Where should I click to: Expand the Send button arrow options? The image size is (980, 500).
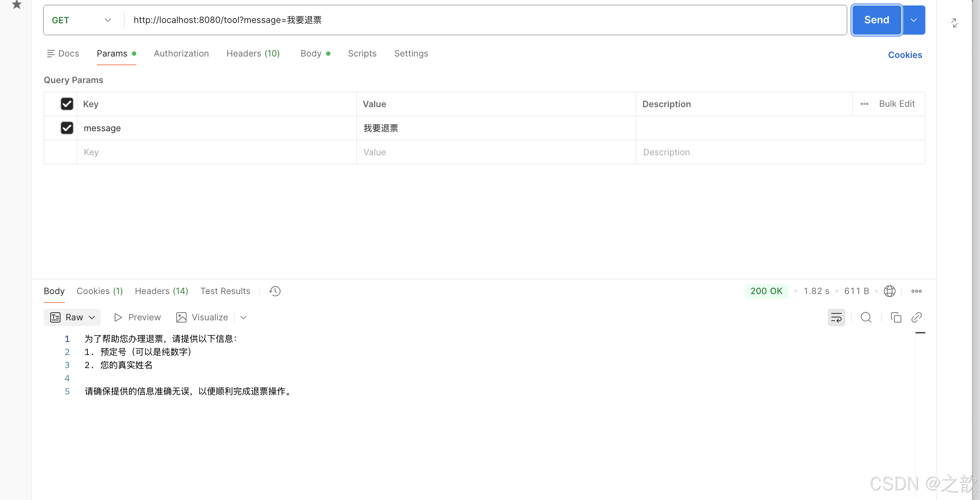(913, 20)
